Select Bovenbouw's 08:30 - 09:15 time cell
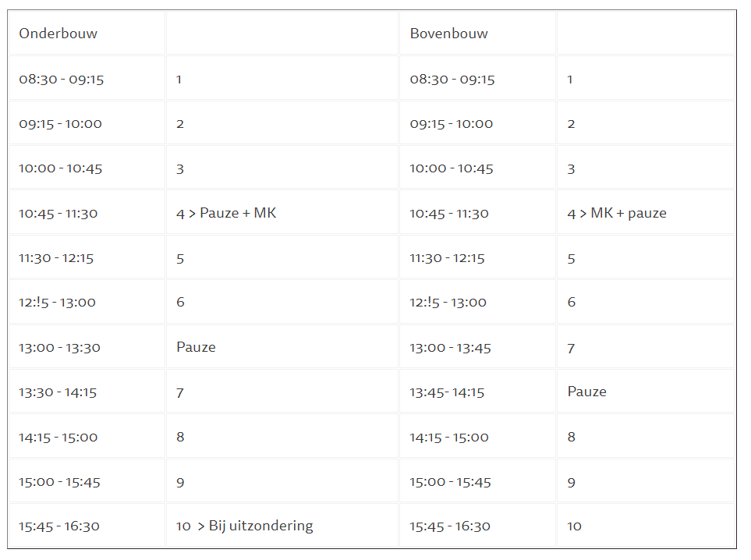The image size is (751, 560). pyautogui.click(x=452, y=79)
